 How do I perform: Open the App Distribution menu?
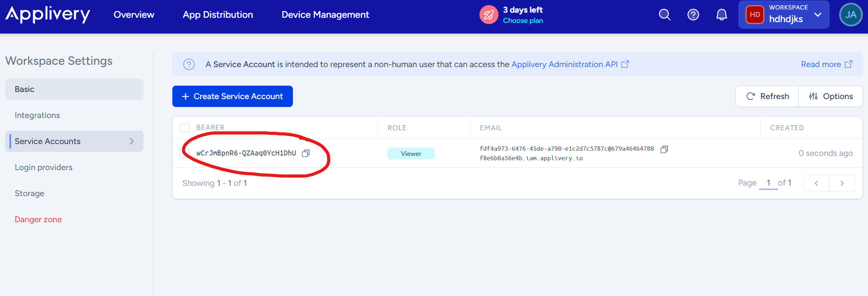(218, 15)
